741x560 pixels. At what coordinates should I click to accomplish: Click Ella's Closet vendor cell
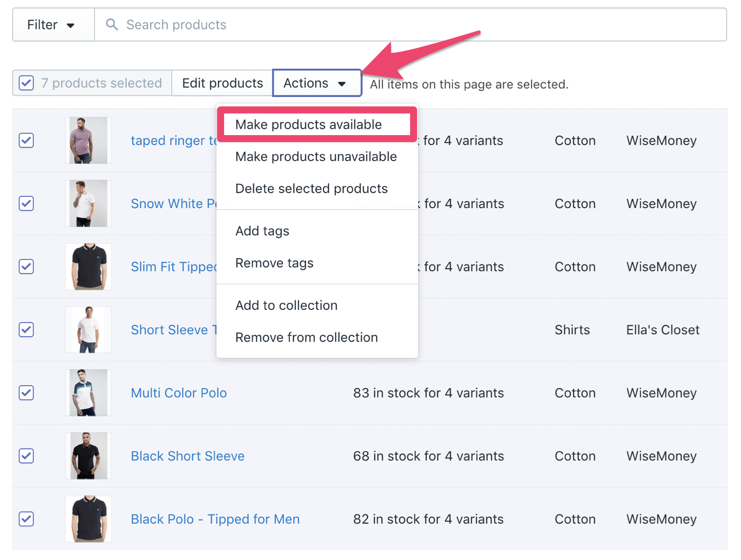[663, 330]
